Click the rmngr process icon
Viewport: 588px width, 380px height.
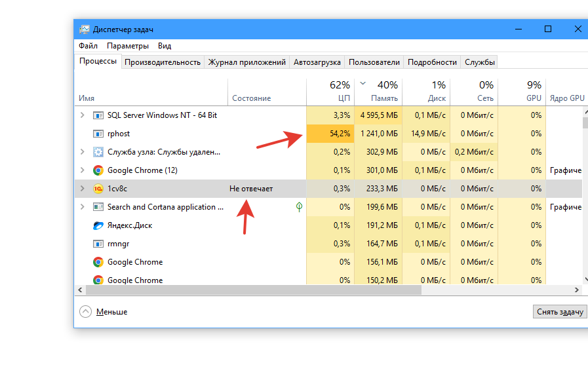pyautogui.click(x=98, y=244)
